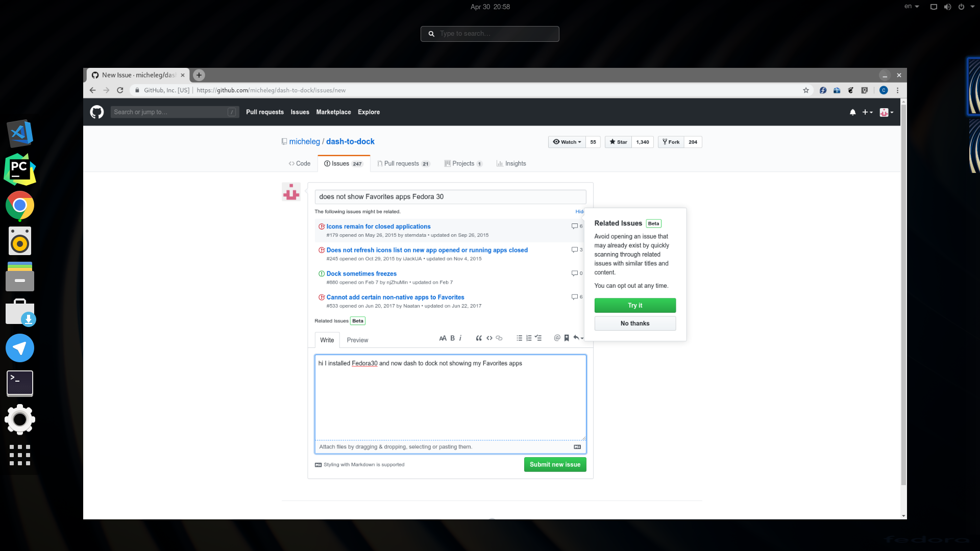
Task: Open the notifications bell
Action: point(852,112)
